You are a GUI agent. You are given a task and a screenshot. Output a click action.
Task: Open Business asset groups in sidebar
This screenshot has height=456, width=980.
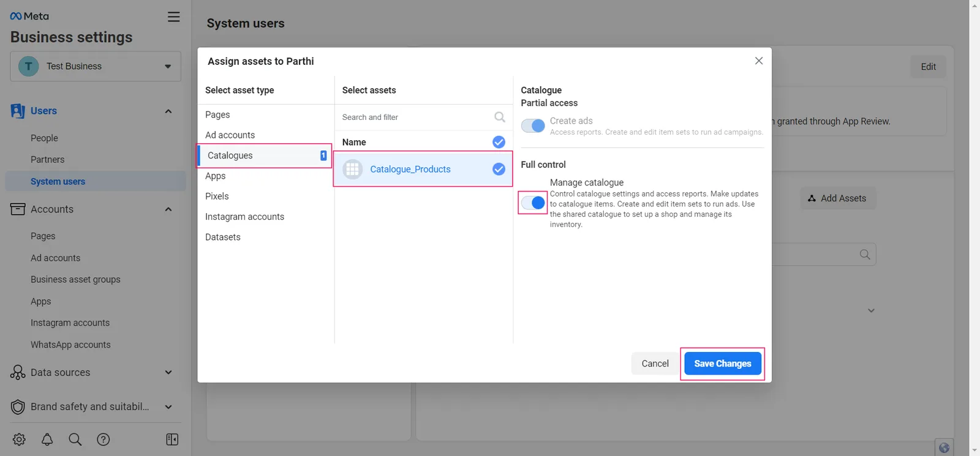(x=75, y=279)
